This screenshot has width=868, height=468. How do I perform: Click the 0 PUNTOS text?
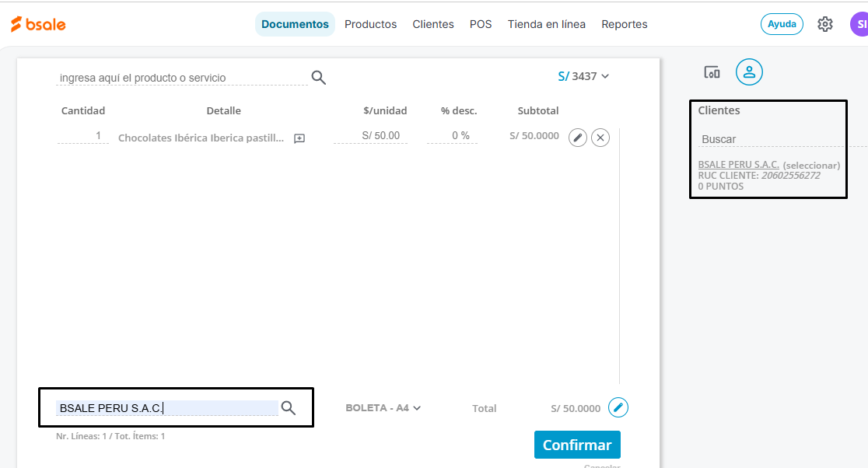pyautogui.click(x=721, y=187)
